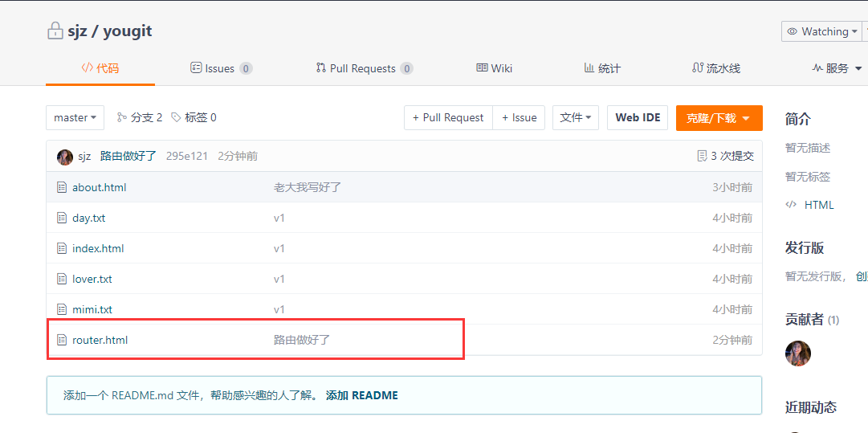Click commit message 老大我写好了

pos(308,187)
